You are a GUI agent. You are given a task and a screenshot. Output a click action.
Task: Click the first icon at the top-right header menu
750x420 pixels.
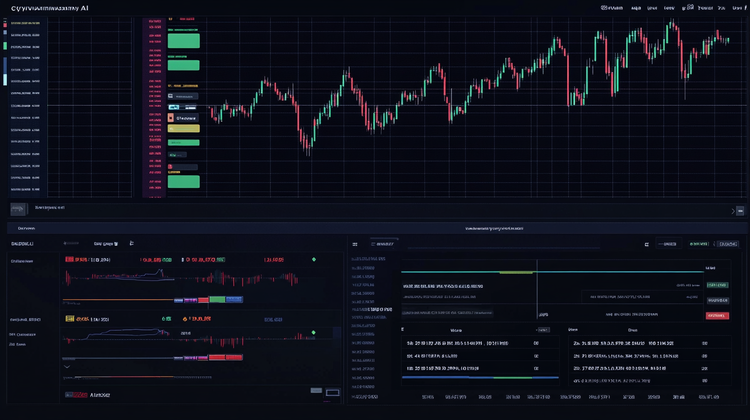coord(604,8)
